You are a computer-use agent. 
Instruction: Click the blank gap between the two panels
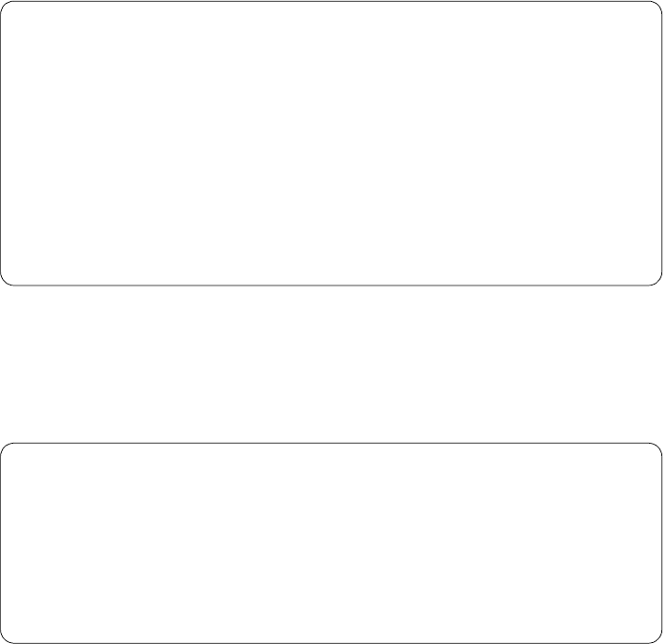pos(331,364)
